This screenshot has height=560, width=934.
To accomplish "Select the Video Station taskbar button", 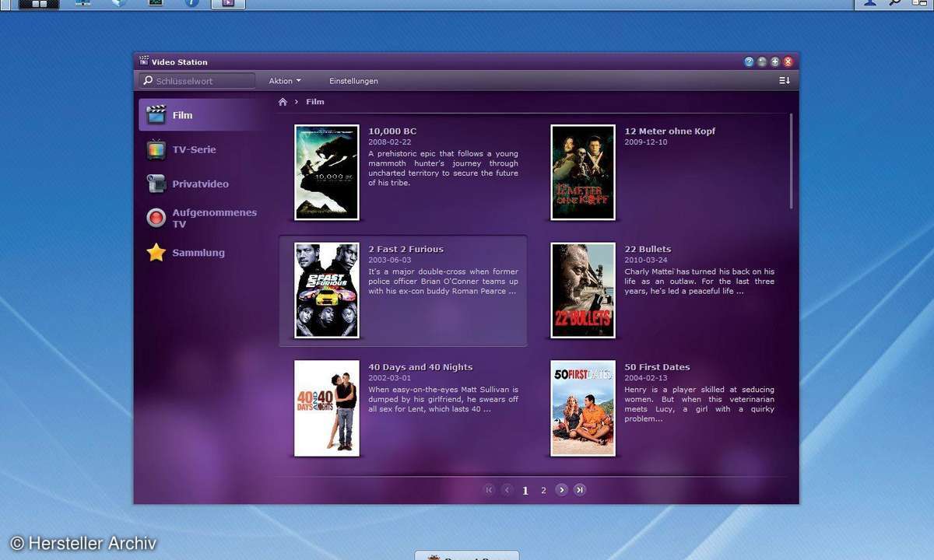I will 228,4.
